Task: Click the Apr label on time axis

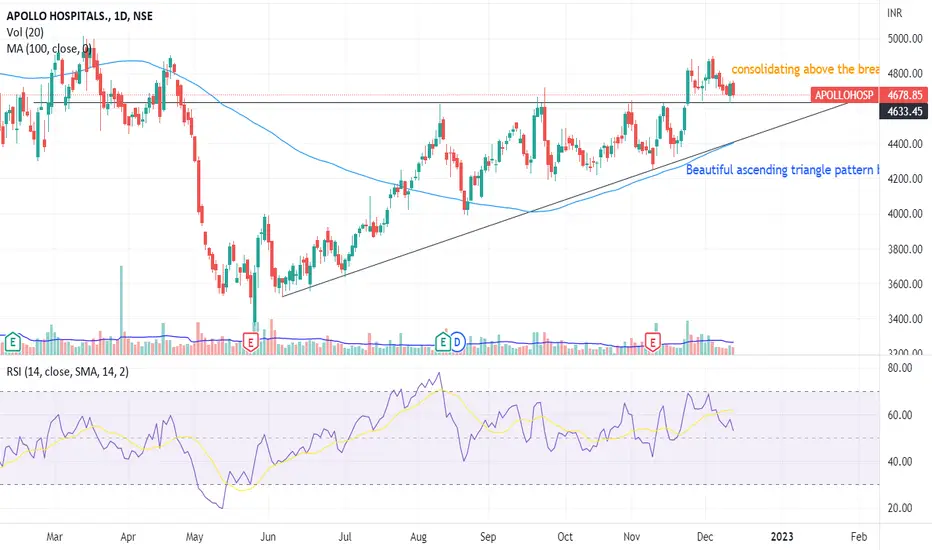Action: coord(128,537)
